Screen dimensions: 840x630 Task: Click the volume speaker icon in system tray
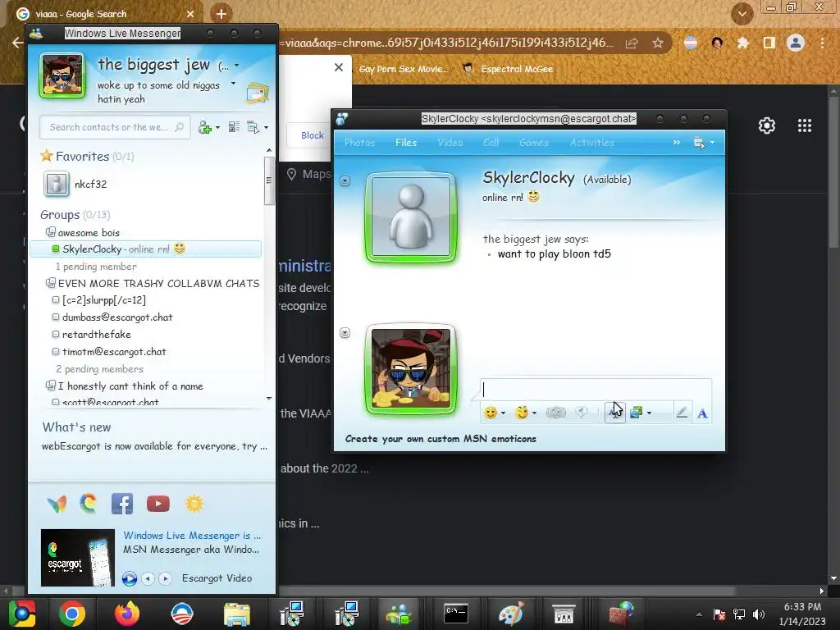758,614
